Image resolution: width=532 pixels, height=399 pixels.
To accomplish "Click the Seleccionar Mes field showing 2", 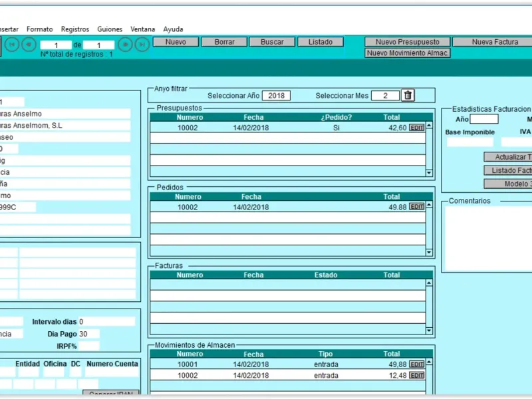I will point(386,96).
